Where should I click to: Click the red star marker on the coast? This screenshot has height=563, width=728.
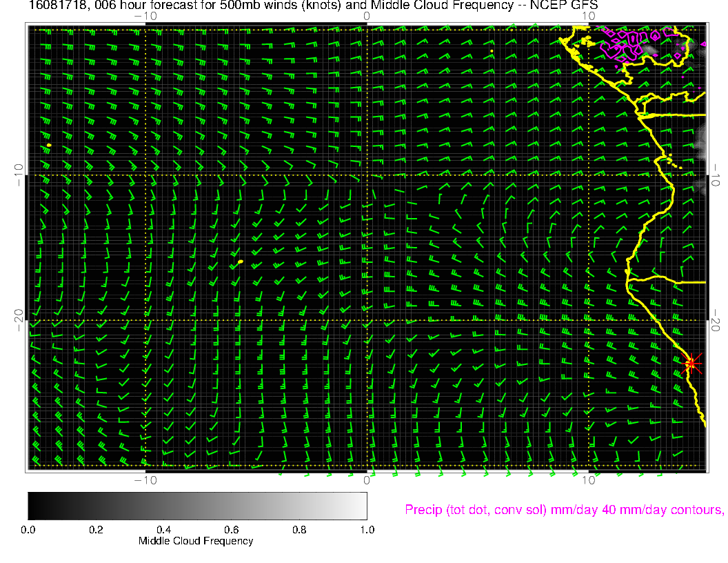(691, 362)
